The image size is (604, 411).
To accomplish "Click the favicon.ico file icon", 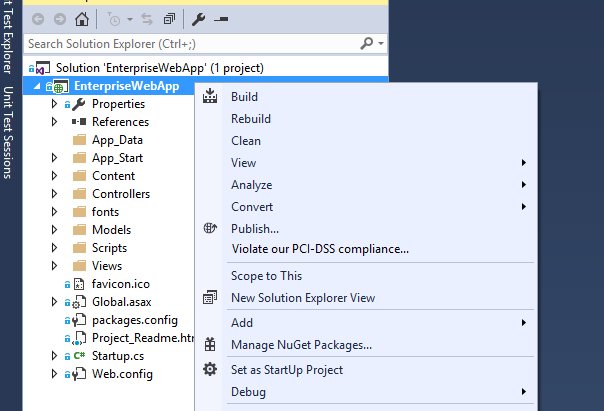I will tap(79, 284).
